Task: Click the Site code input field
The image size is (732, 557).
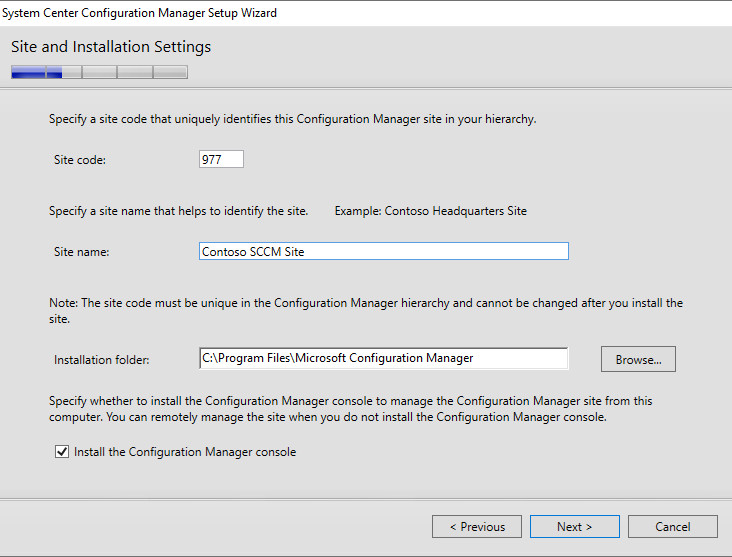Action: click(x=221, y=159)
